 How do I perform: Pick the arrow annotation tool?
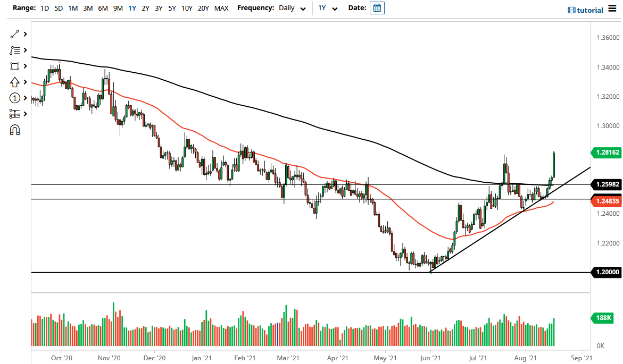coord(15,82)
